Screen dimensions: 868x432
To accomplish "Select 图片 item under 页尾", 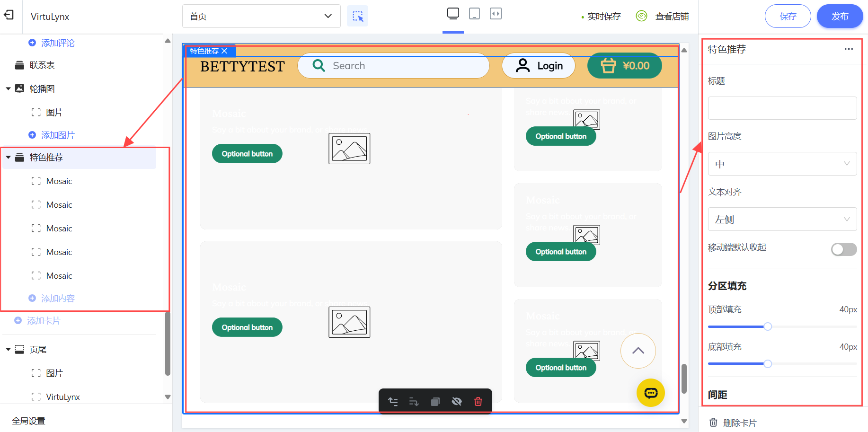I will [x=54, y=373].
